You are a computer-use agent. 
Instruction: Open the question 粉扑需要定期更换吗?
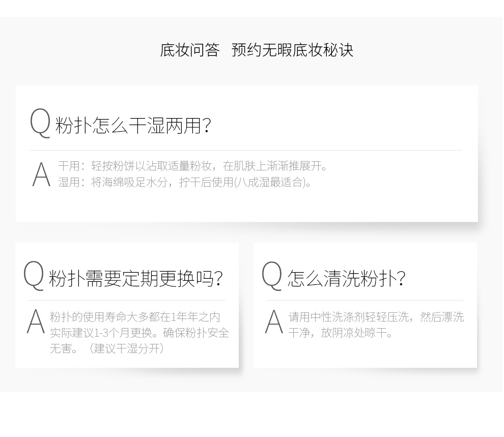[x=136, y=278]
